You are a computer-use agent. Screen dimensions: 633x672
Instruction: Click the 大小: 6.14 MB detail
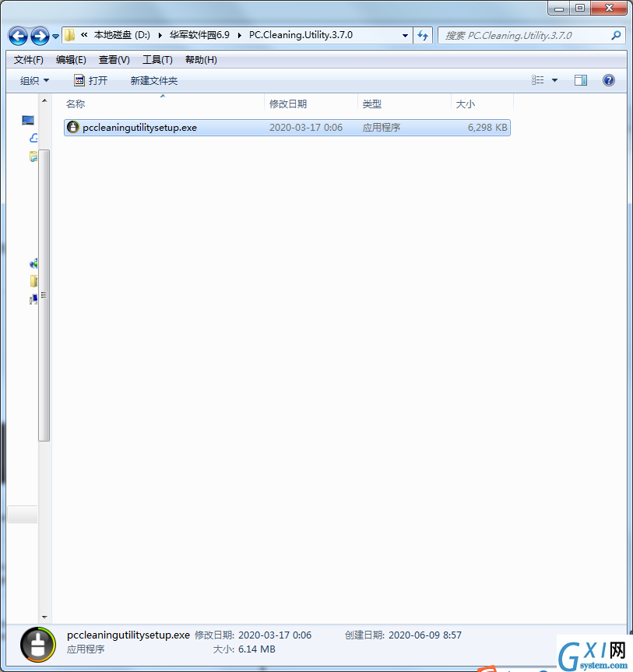(x=244, y=649)
